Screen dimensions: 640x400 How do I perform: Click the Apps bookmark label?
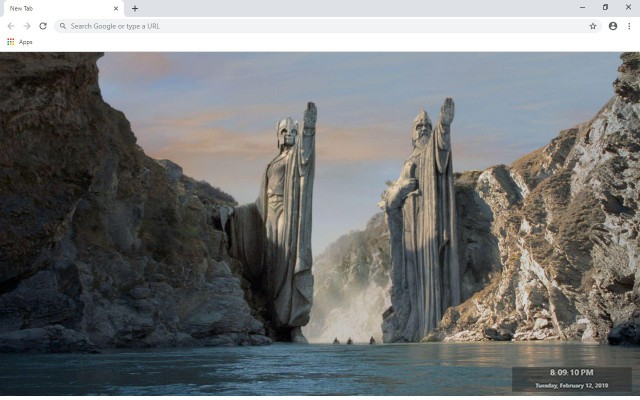coord(25,42)
